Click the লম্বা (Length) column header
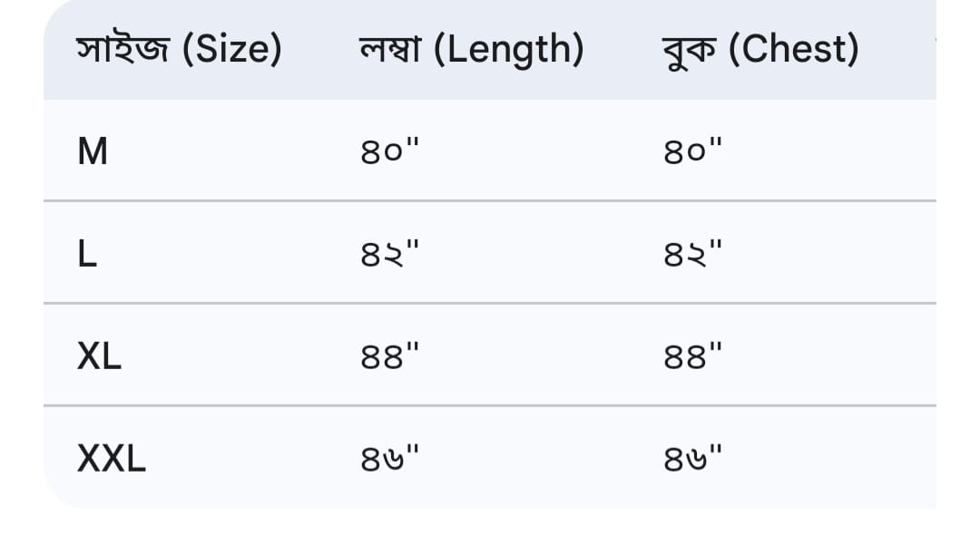 pyautogui.click(x=471, y=49)
